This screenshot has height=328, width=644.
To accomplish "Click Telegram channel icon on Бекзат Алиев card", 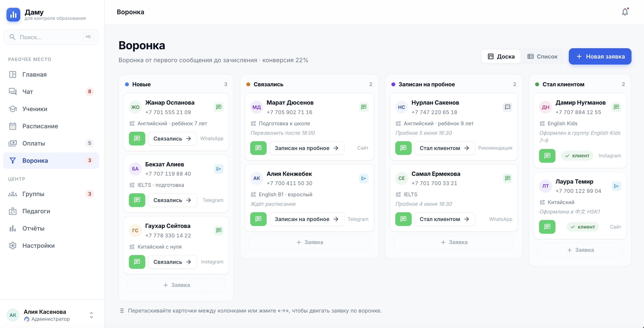I will (x=219, y=169).
